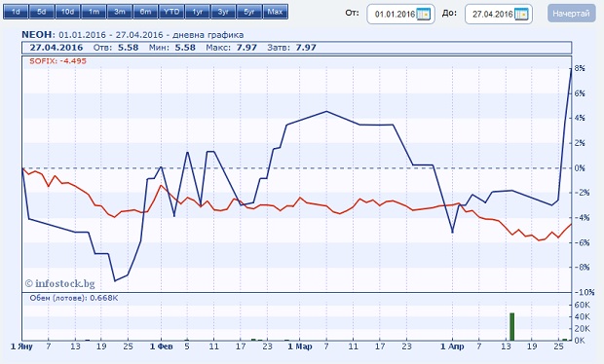This screenshot has height=364, width=604.
Task: Pick the 5yr range button
Action: (x=249, y=12)
